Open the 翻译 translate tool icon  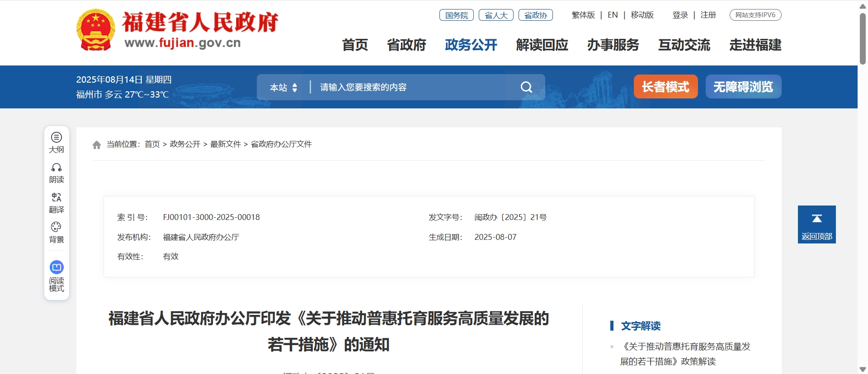click(x=57, y=198)
